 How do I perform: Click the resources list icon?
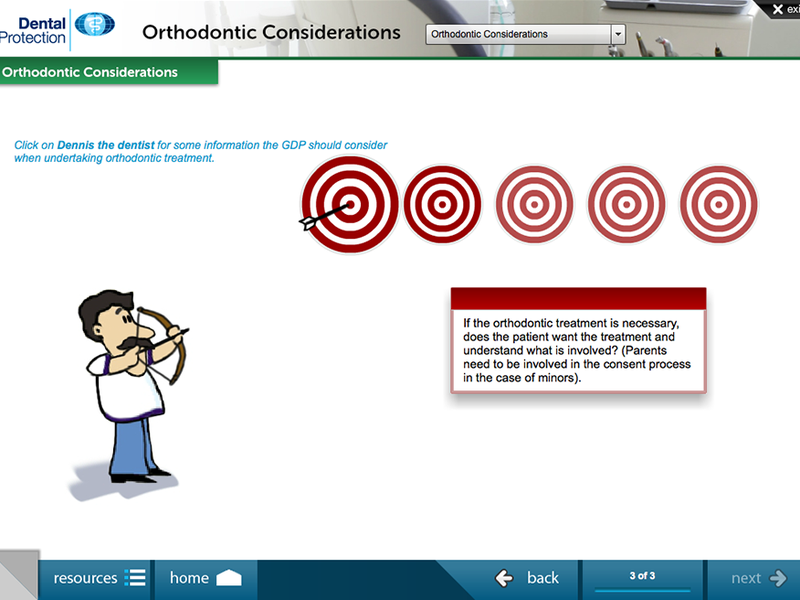135,578
